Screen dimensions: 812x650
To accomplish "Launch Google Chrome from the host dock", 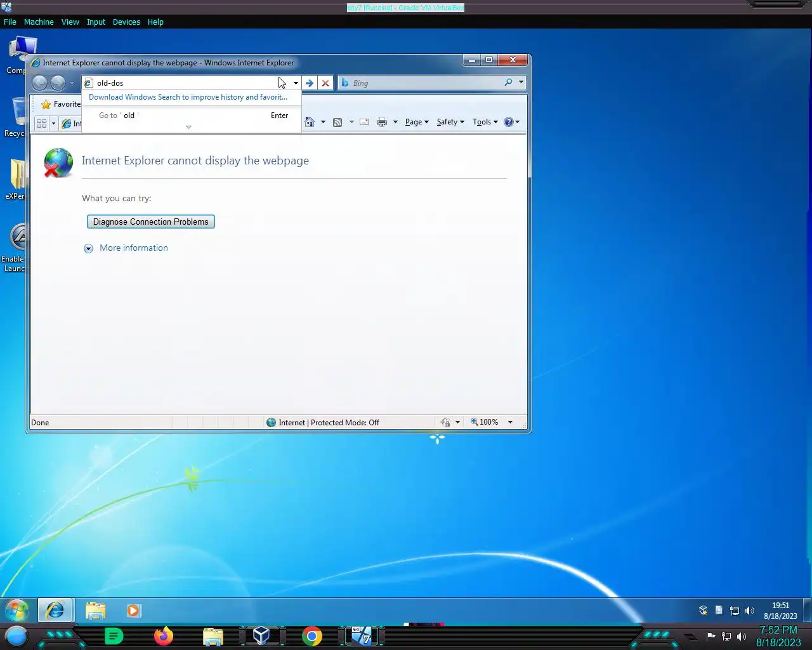I will (311, 636).
